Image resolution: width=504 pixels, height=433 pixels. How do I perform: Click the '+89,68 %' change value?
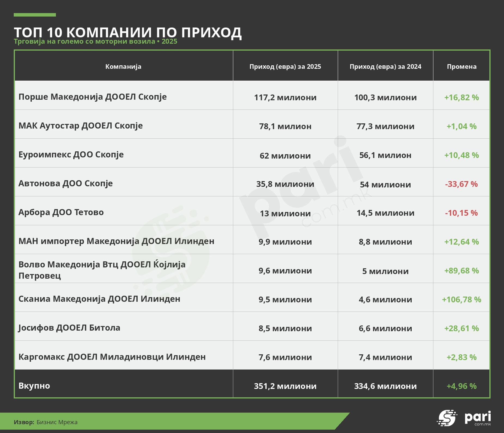tap(462, 271)
